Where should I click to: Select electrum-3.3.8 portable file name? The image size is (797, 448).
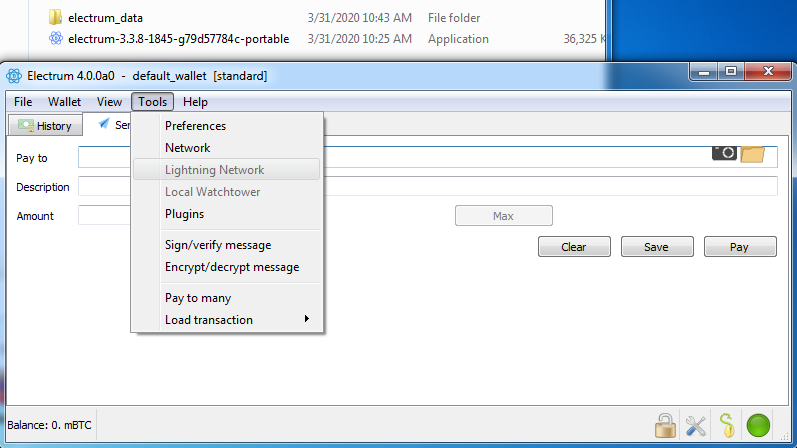[x=178, y=39]
